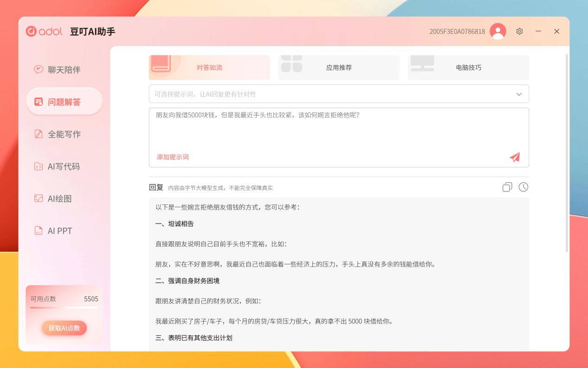The height and width of the screenshot is (368, 588).
Task: Go to AI写代码 coding section
Action: point(64,166)
